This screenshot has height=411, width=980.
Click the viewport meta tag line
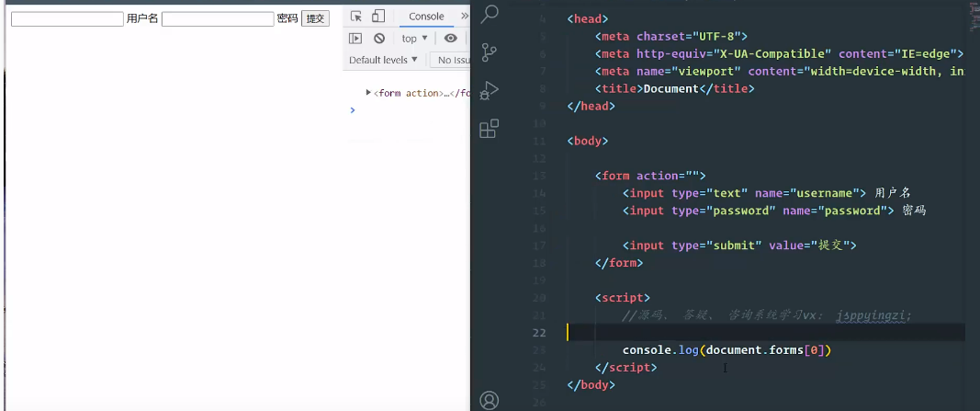(780, 72)
